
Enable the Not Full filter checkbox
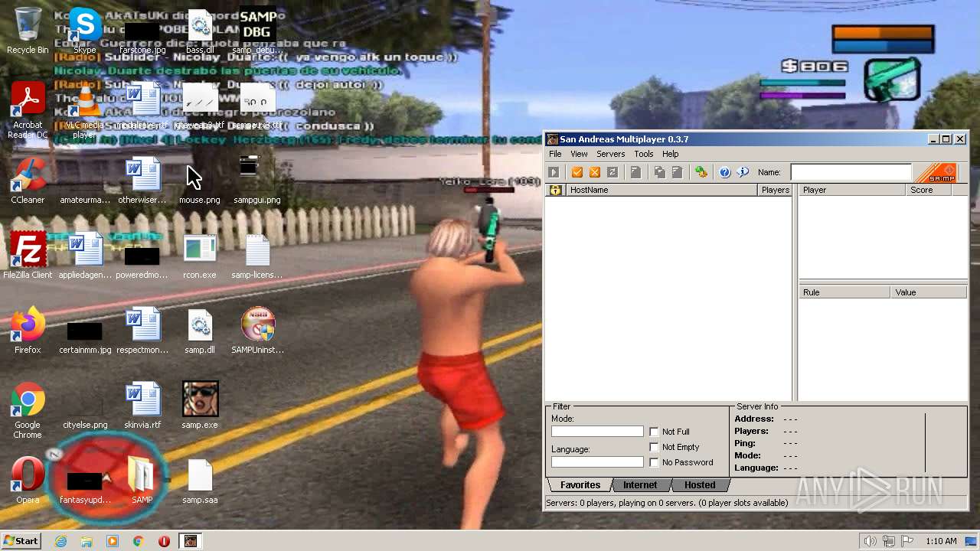tap(654, 432)
